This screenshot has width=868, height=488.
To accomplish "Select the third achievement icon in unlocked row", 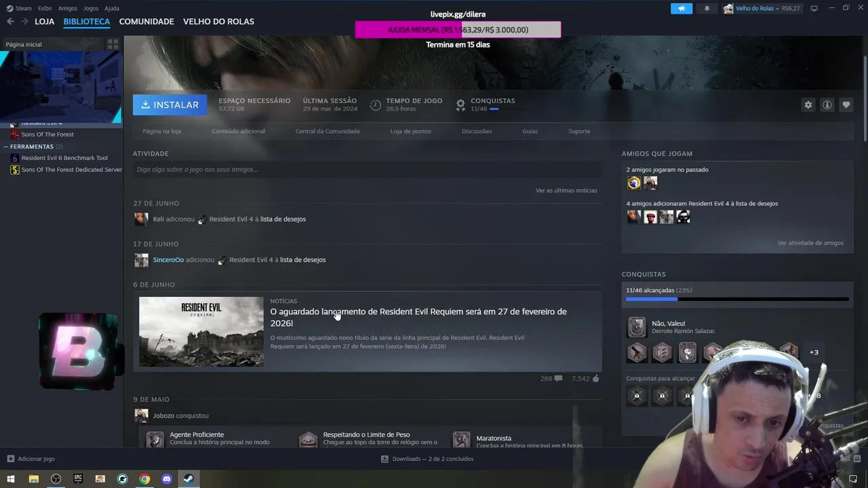I will click(688, 352).
